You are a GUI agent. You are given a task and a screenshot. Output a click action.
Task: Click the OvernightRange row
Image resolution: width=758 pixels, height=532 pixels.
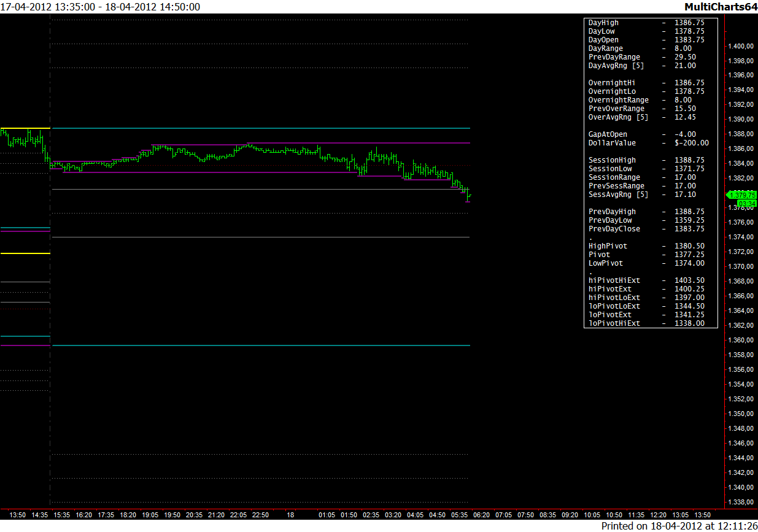click(640, 100)
